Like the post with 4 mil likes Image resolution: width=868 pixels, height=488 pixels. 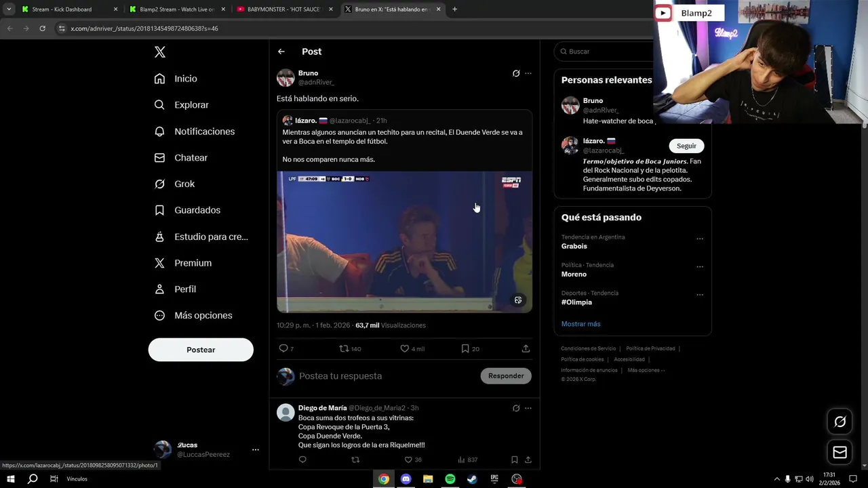[412, 348]
